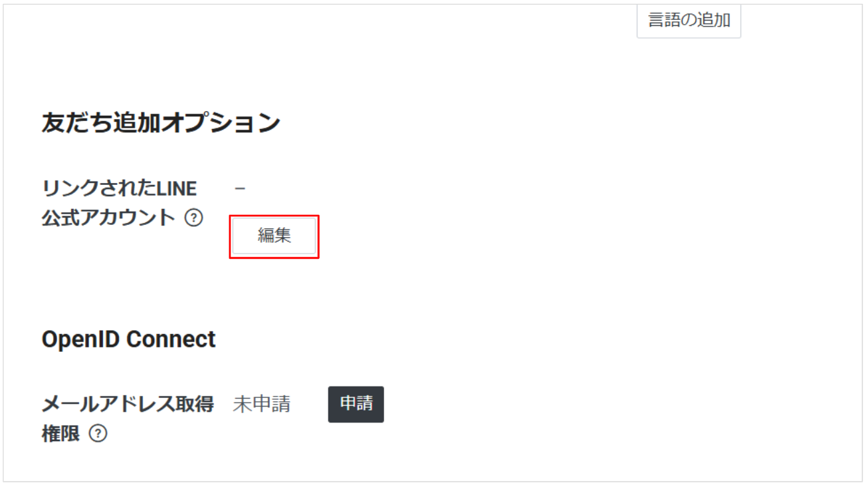
Task: Click the 公式アカウント label text
Action: (x=108, y=218)
